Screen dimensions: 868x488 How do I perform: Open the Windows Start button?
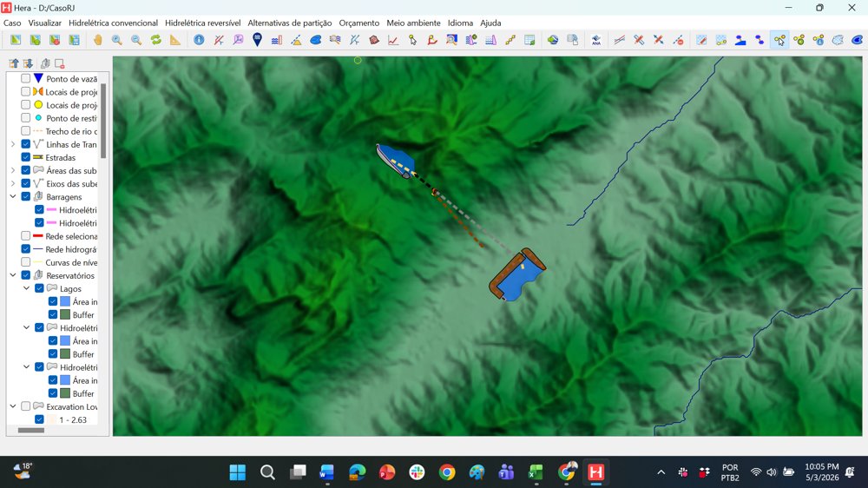pos(238,472)
